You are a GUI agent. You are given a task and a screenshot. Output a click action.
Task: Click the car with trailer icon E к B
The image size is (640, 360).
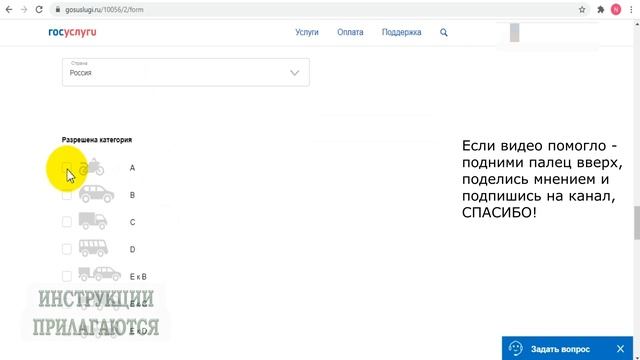(x=100, y=274)
